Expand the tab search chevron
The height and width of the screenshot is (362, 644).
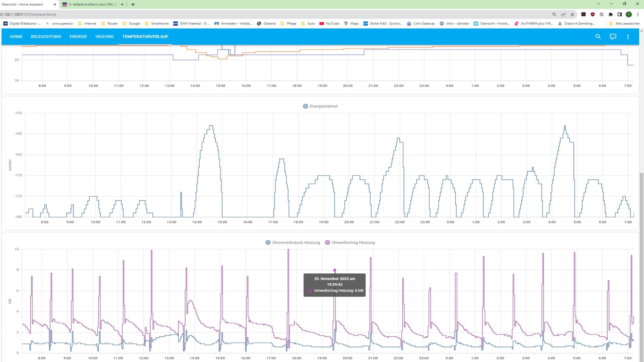click(599, 4)
